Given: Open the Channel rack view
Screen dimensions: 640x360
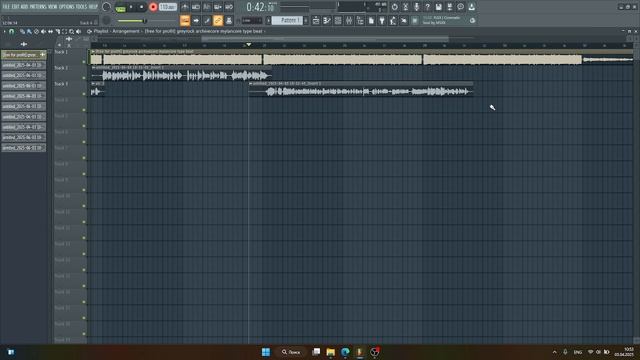Looking at the screenshot, I should click(338, 20).
